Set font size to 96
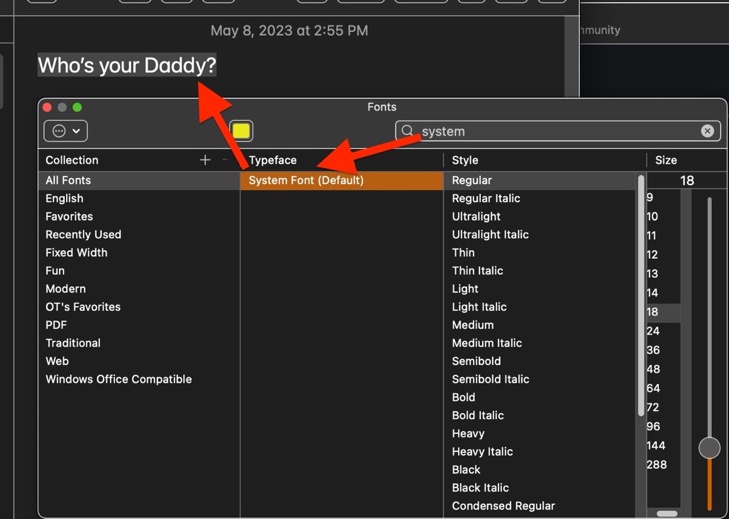Viewport: 729px width, 519px height. tap(663, 426)
